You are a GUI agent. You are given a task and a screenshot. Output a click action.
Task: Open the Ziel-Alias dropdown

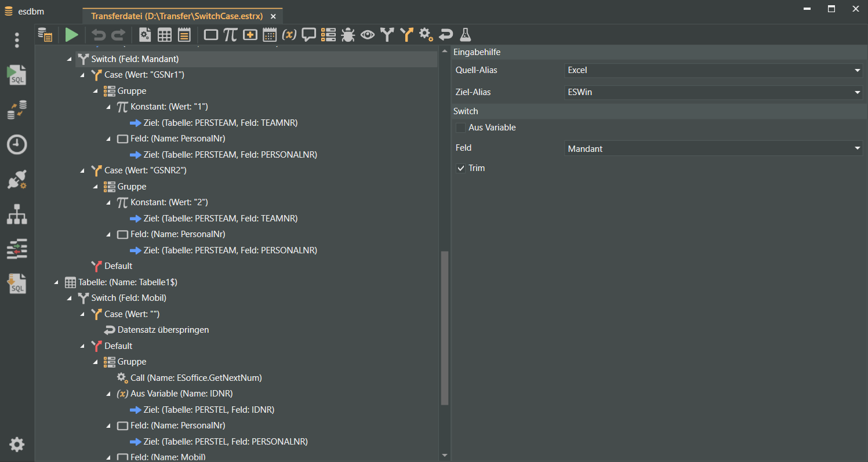[714, 92]
